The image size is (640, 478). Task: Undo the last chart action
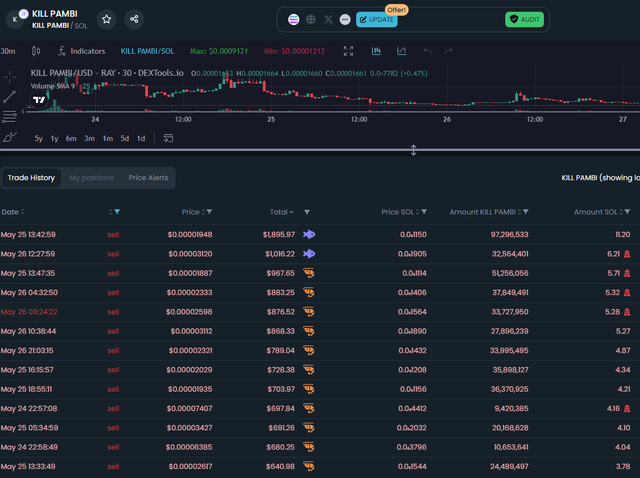click(427, 51)
